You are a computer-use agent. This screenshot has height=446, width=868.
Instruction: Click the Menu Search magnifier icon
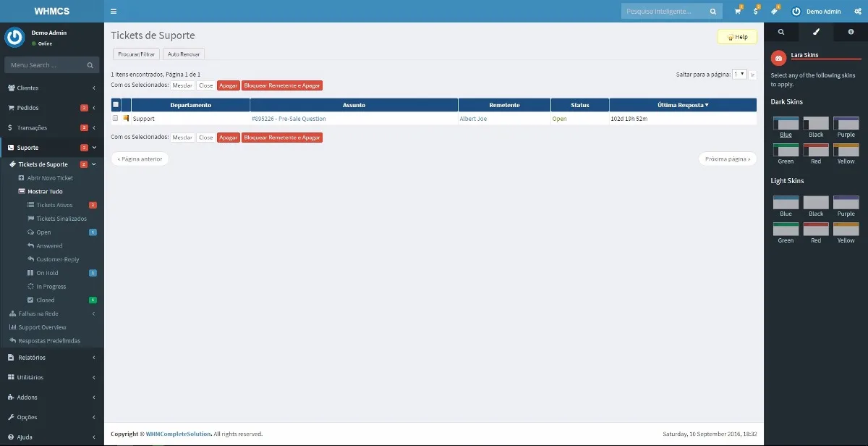pyautogui.click(x=90, y=65)
